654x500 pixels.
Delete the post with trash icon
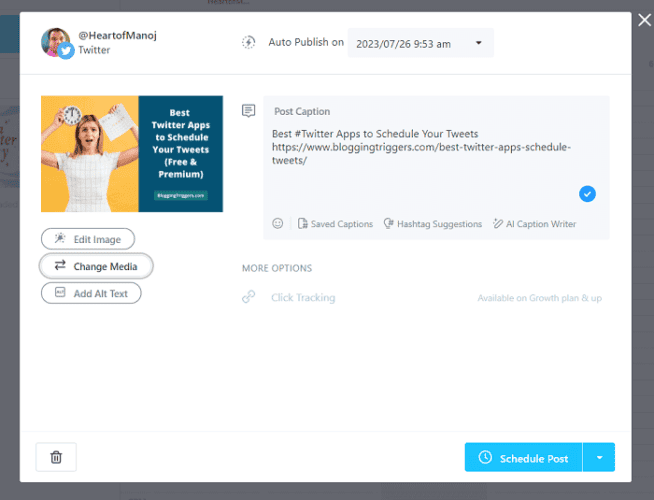pos(56,457)
